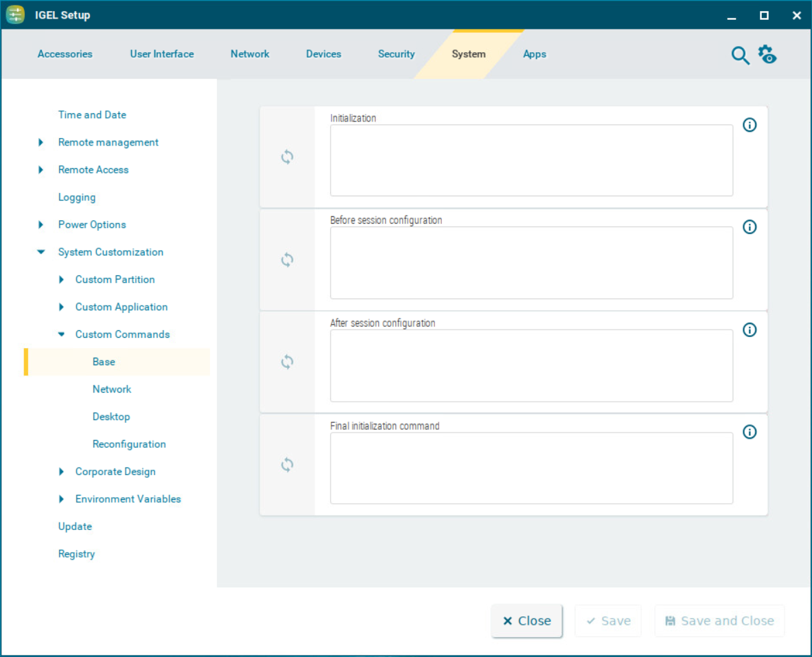Expand the Remote management tree node
The width and height of the screenshot is (812, 657).
41,143
